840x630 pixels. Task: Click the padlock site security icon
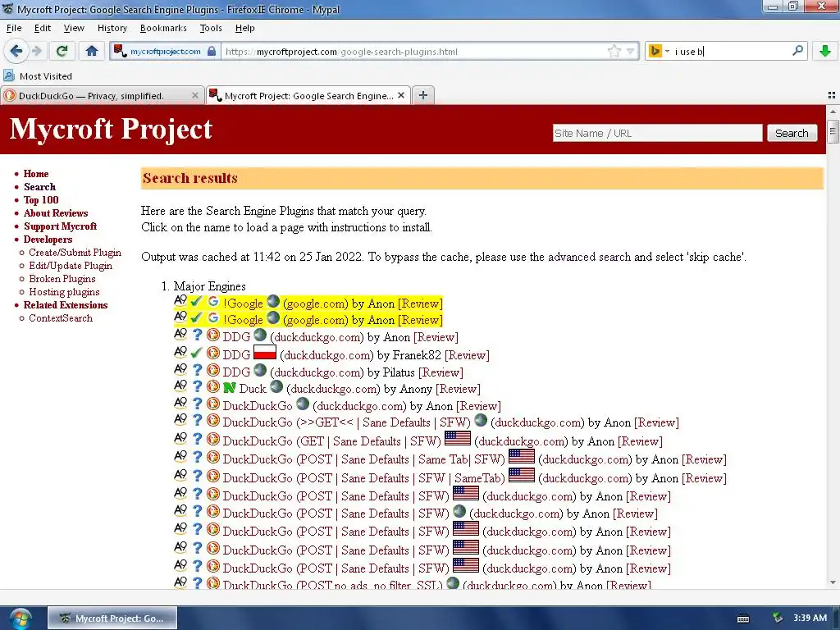tap(212, 52)
